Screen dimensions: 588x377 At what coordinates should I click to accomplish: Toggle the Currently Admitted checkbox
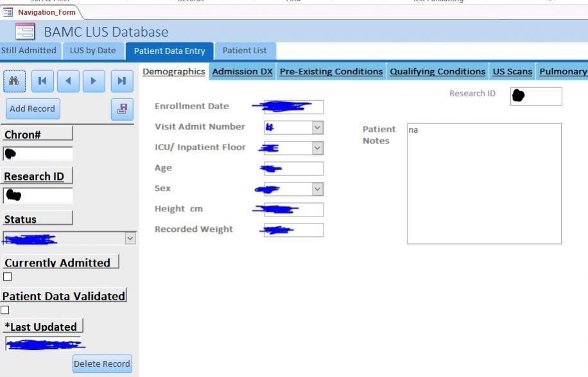(x=7, y=277)
